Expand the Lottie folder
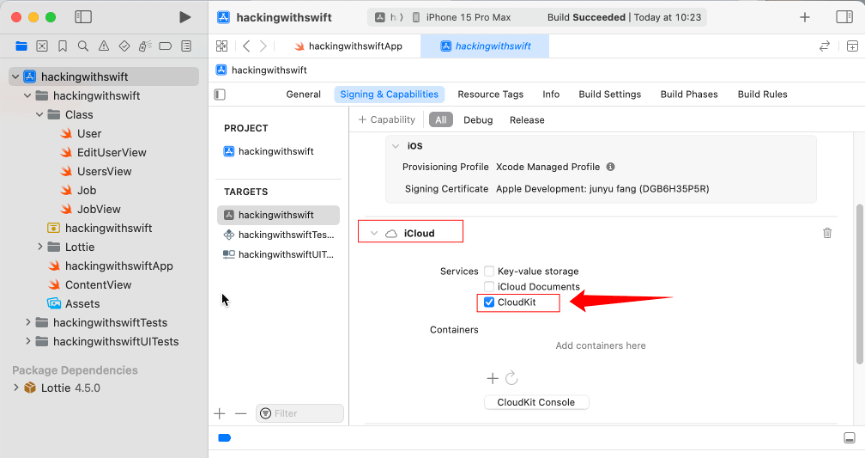 pyautogui.click(x=40, y=247)
